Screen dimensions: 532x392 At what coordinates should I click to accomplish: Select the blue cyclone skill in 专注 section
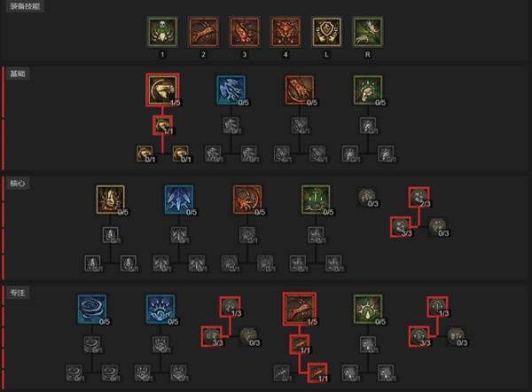[92, 309]
